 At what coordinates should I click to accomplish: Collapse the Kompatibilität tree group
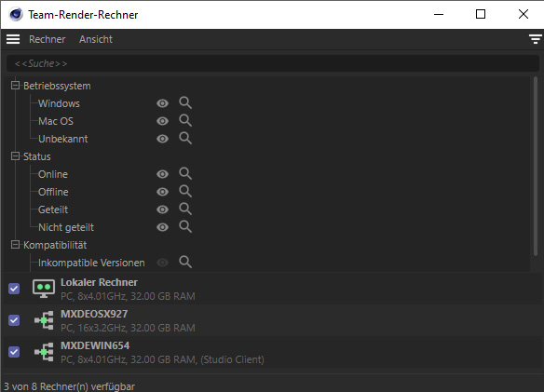[15, 245]
